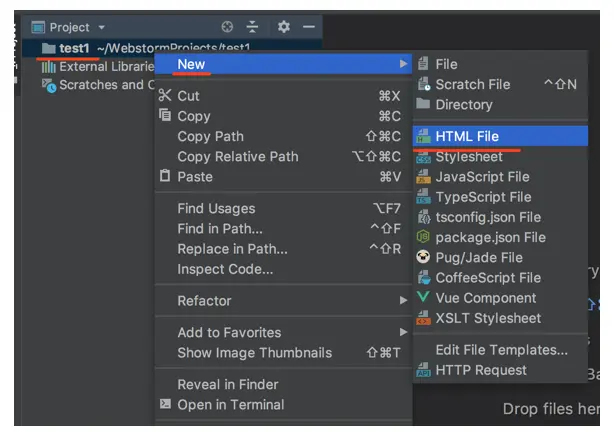Choose Copy Relative Path item
The height and width of the screenshot is (432, 614).
point(283,157)
